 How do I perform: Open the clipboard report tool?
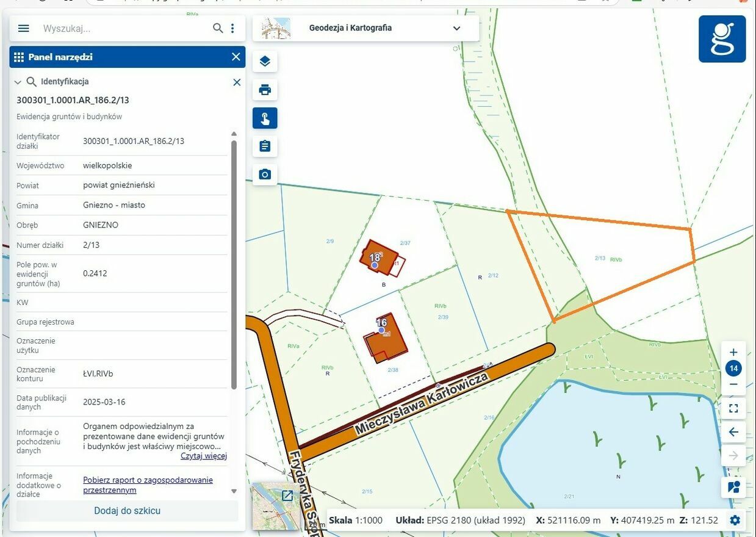(265, 146)
